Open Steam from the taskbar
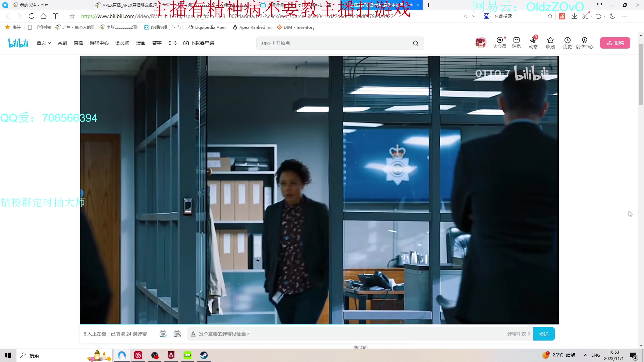 (x=204, y=355)
